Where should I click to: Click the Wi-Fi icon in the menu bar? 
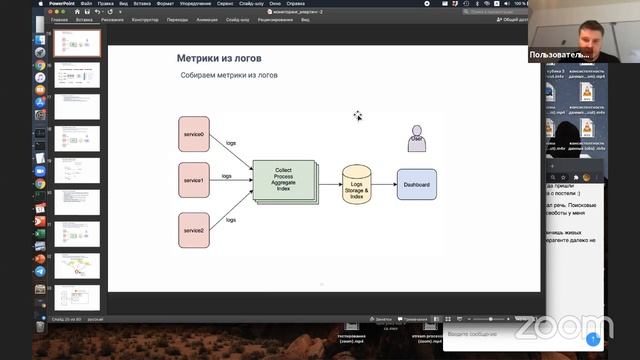pos(487,3)
